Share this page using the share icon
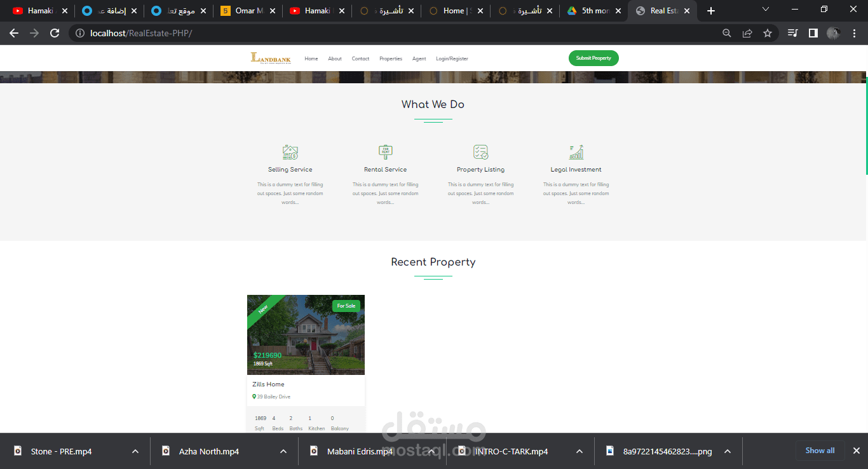The image size is (868, 469). [x=747, y=33]
